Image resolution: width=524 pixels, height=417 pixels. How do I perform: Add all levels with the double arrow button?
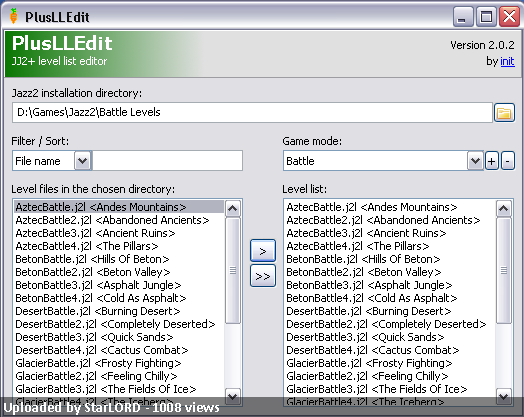click(x=263, y=276)
